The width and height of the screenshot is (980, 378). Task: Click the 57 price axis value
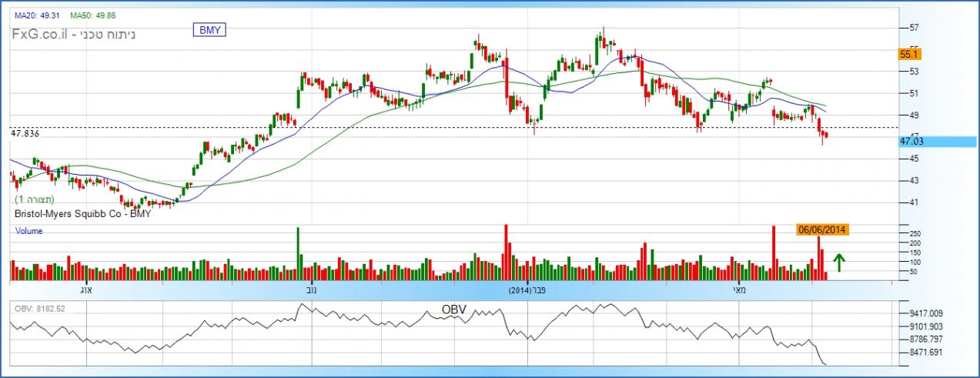915,28
